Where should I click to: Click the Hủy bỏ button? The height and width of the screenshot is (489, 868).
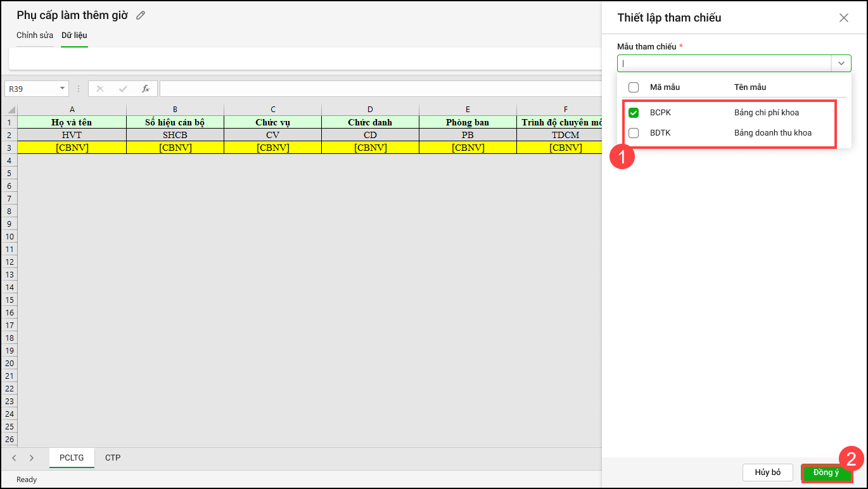(767, 473)
